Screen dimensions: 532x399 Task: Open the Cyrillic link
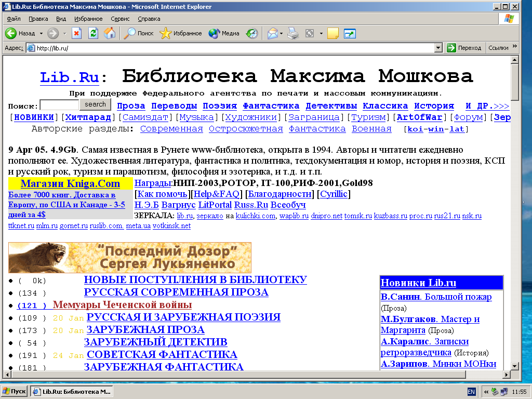click(334, 194)
